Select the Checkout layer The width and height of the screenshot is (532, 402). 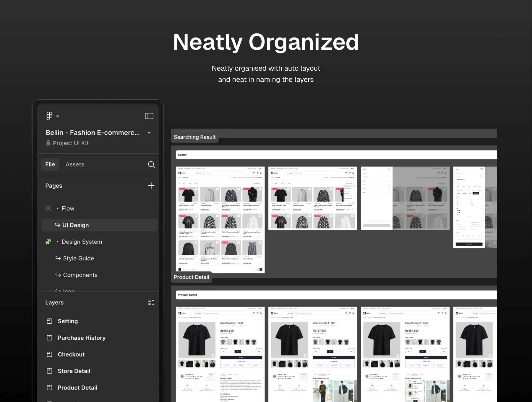(71, 354)
